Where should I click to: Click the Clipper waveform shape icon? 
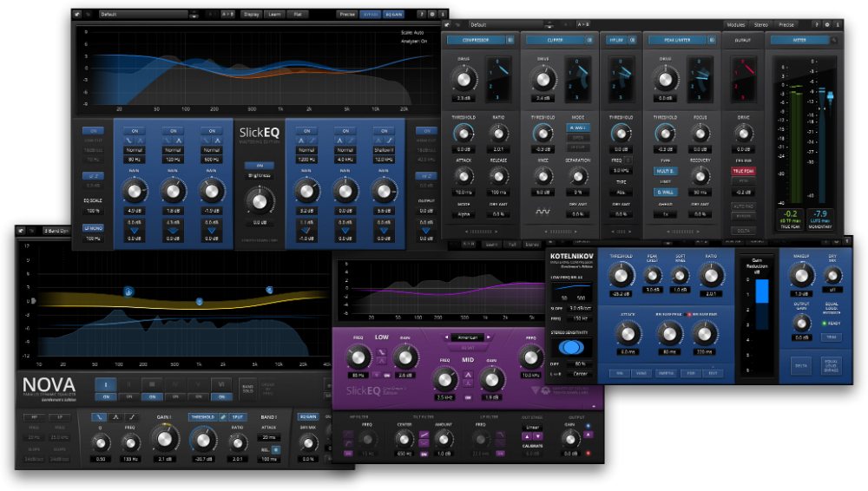(x=542, y=212)
